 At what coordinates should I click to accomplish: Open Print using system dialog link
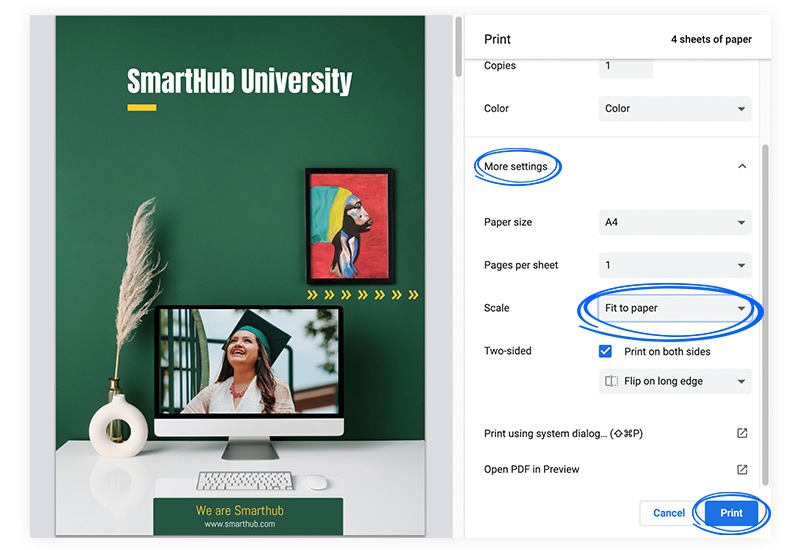click(563, 433)
